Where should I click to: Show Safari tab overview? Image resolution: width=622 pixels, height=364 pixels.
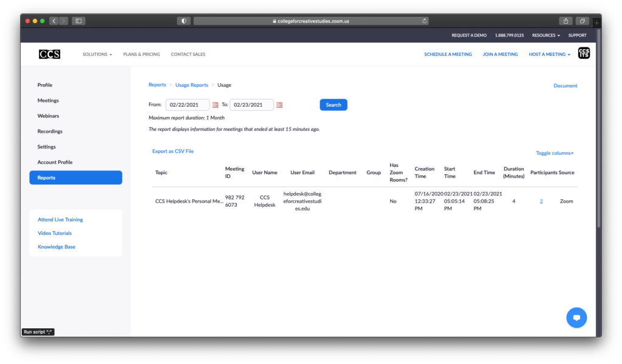(583, 21)
